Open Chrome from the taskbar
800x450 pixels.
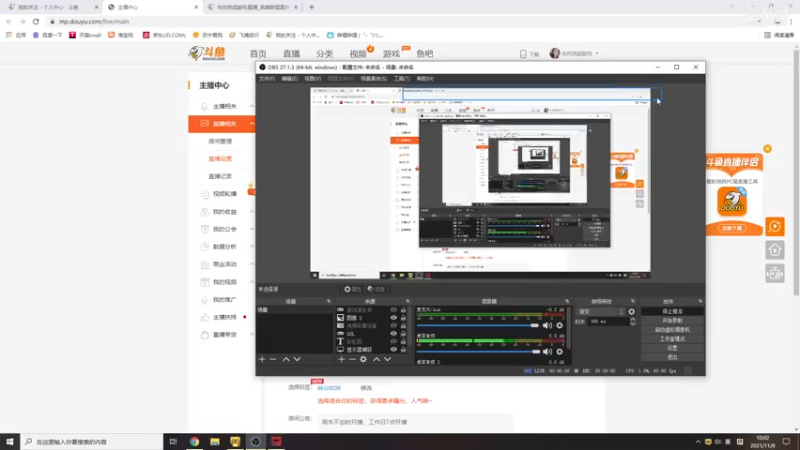click(x=194, y=442)
